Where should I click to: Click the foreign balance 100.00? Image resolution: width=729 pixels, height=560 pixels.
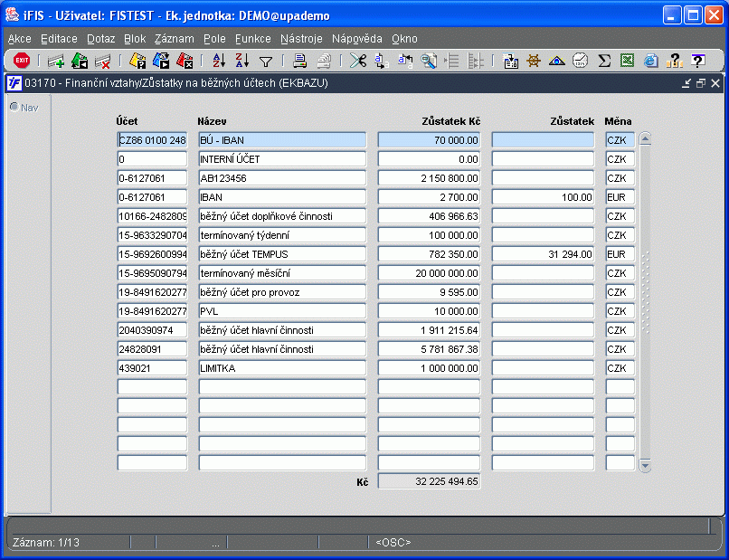pos(543,197)
